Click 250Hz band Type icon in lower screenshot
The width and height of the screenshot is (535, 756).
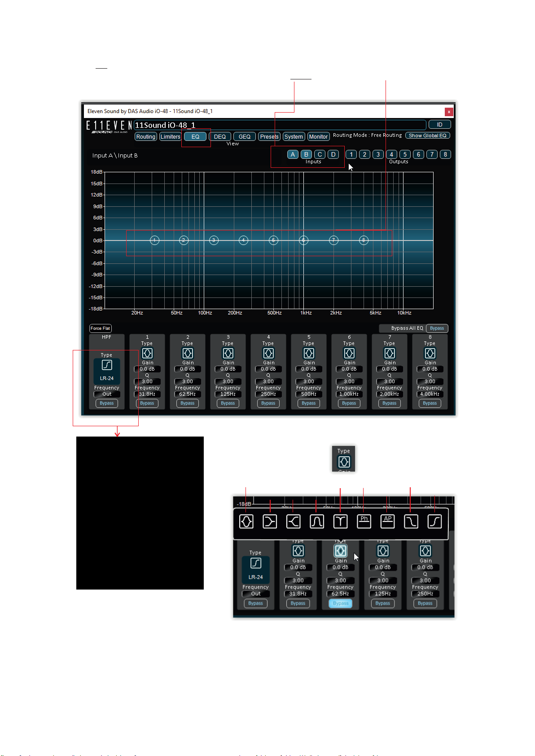425,551
